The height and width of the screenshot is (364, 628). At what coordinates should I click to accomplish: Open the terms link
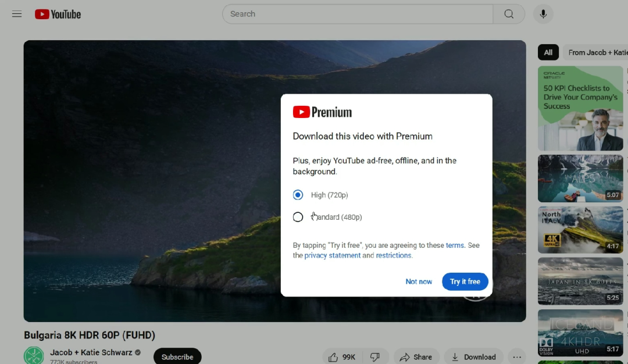455,245
